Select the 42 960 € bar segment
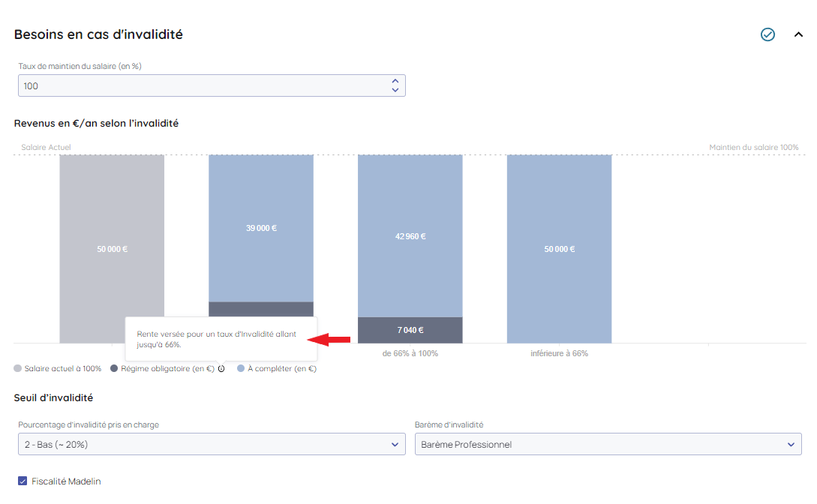817x504 pixels. (x=410, y=236)
